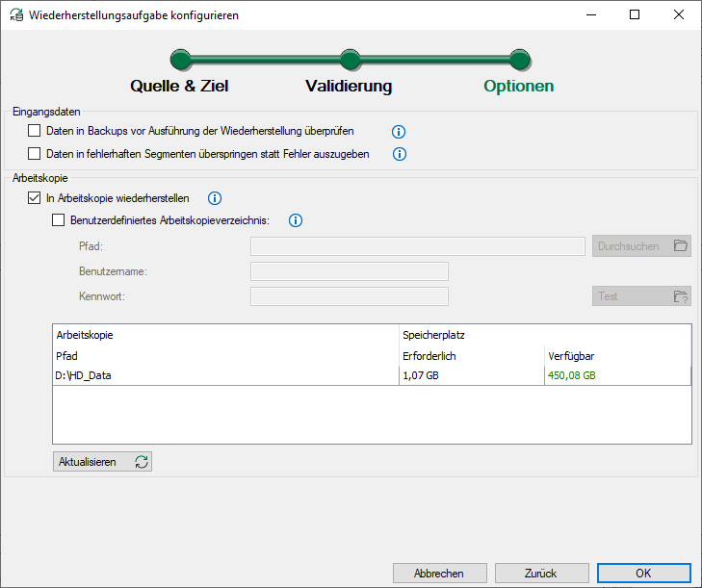
Task: Select the D:\HD_Data row in the table
Action: pyautogui.click(x=224, y=375)
